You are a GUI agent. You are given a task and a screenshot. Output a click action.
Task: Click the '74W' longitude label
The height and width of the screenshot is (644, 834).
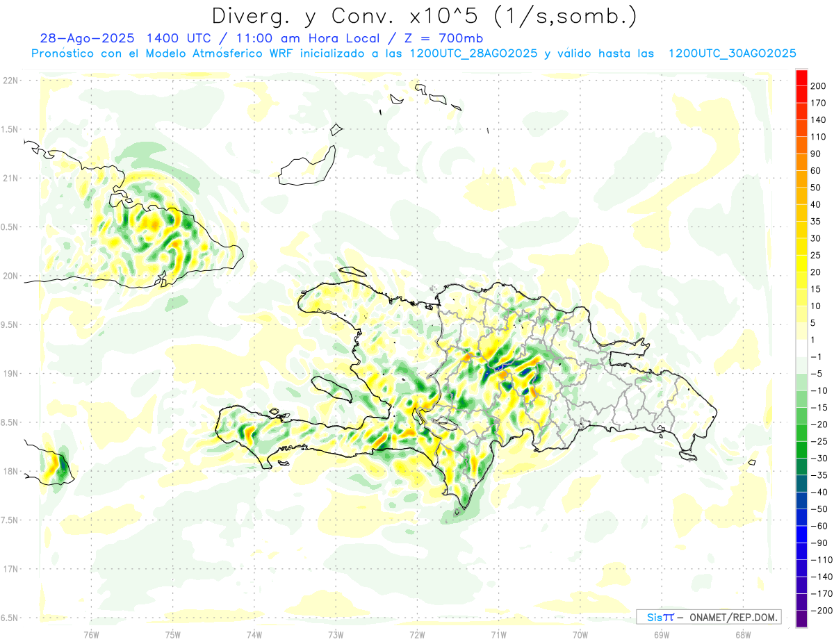(x=254, y=634)
